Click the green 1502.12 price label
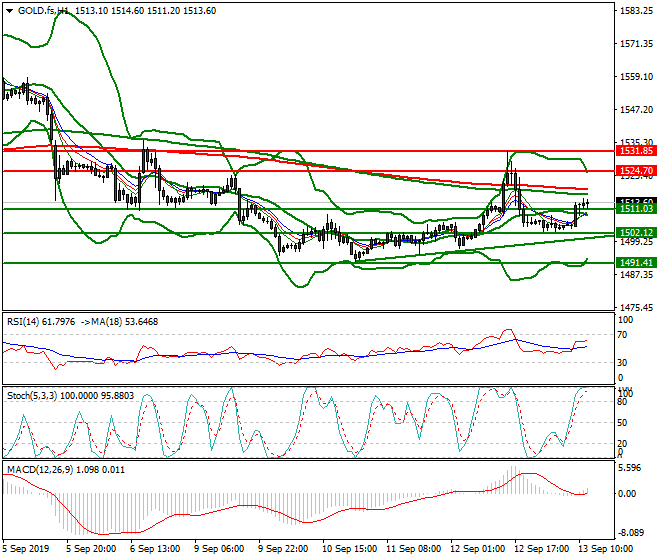The width and height of the screenshot is (660, 560). [x=636, y=232]
